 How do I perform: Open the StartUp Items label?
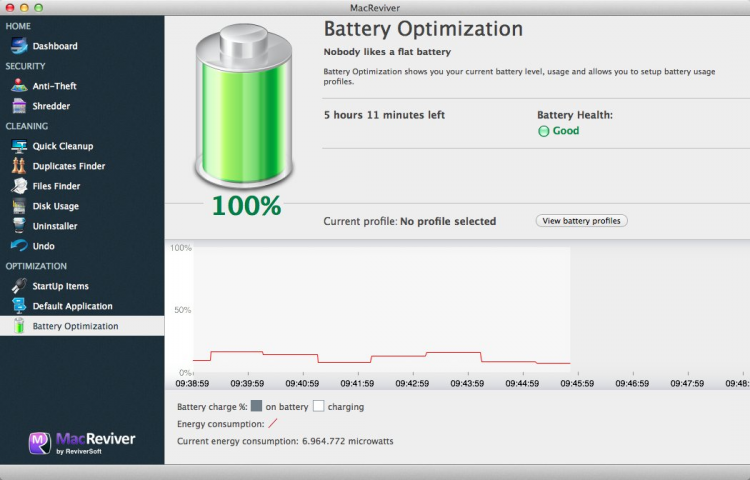(x=60, y=286)
